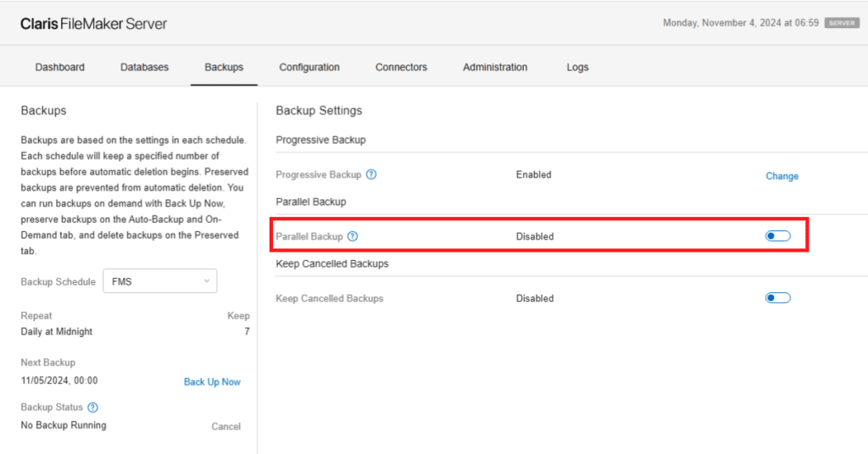Screen dimensions: 868x454
Task: Click the Backups panel heading
Action: click(x=43, y=111)
